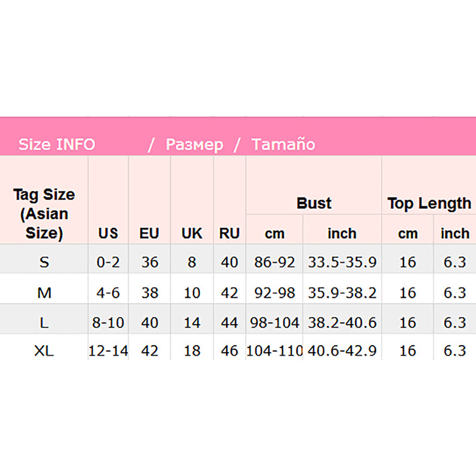Click the "Bust" group header
Screen dimensions: 476x476
314,203
